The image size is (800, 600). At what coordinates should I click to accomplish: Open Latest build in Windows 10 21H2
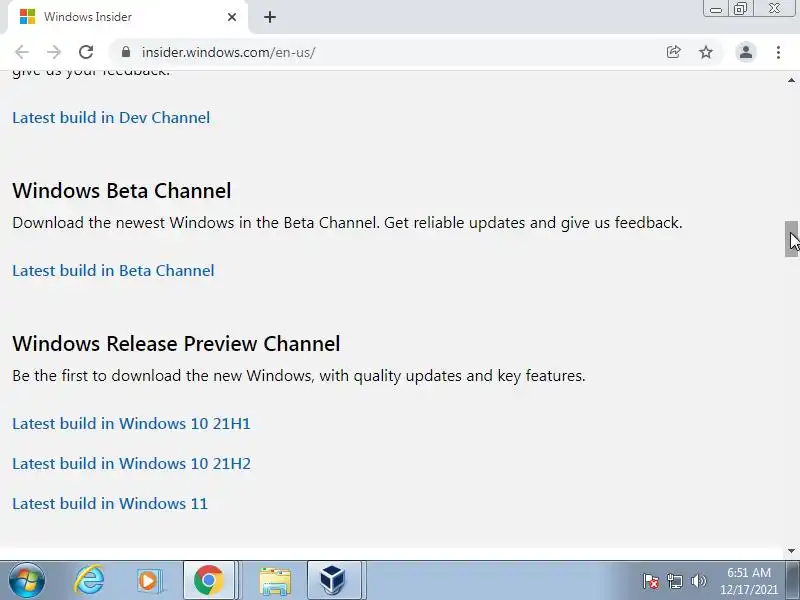pos(132,464)
